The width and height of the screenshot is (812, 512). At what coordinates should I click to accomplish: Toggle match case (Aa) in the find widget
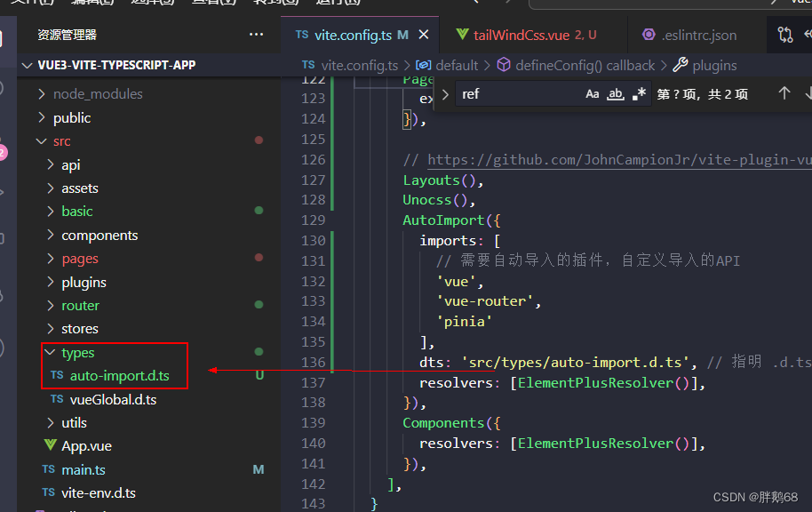tap(593, 92)
